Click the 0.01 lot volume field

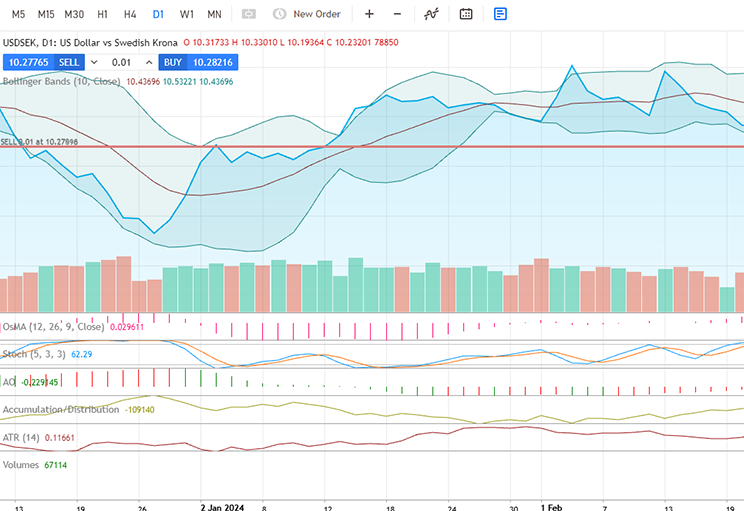pos(121,62)
